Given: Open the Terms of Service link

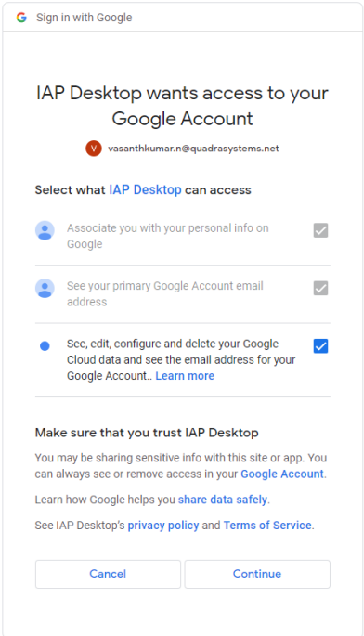Looking at the screenshot, I should (x=267, y=526).
